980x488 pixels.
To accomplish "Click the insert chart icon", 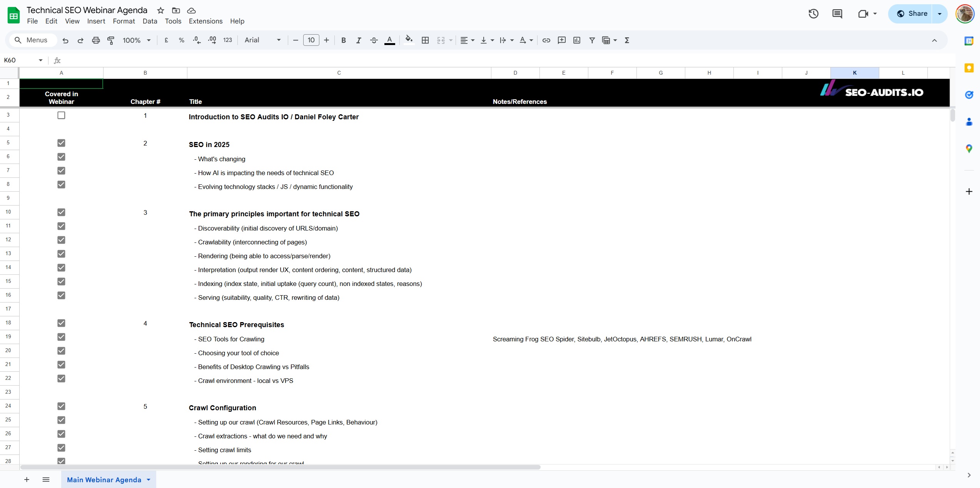I will (x=576, y=40).
